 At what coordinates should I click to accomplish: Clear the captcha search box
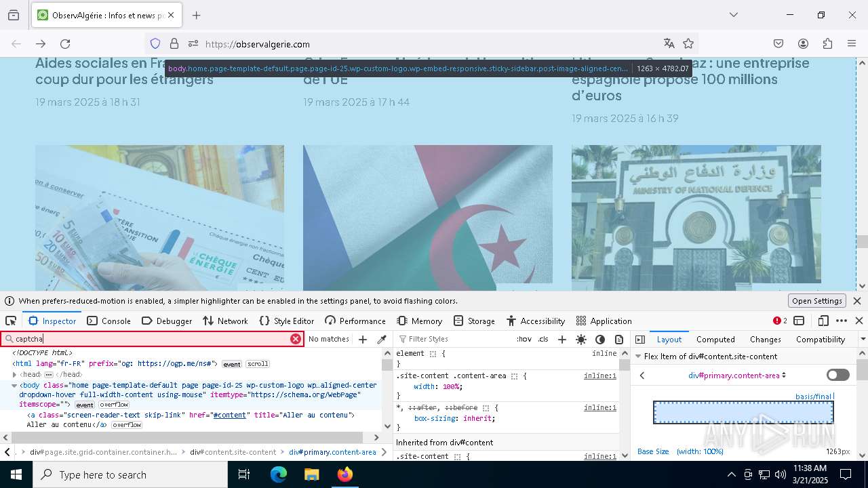click(296, 339)
